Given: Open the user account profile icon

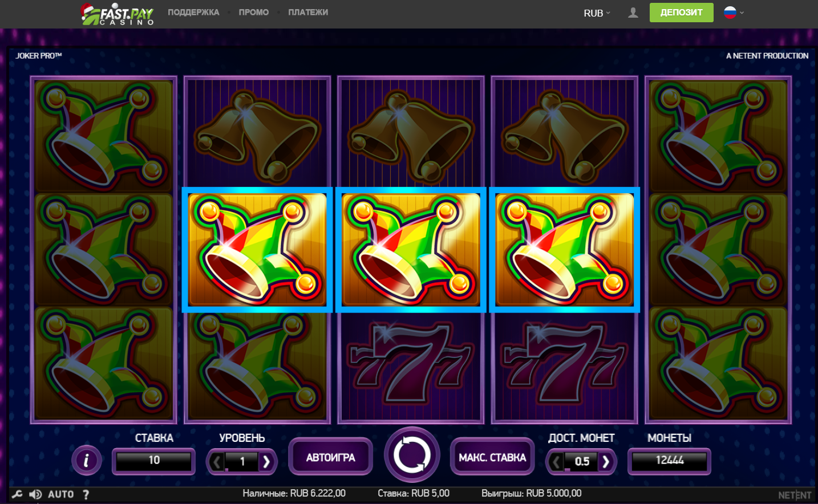Looking at the screenshot, I should pos(633,13).
